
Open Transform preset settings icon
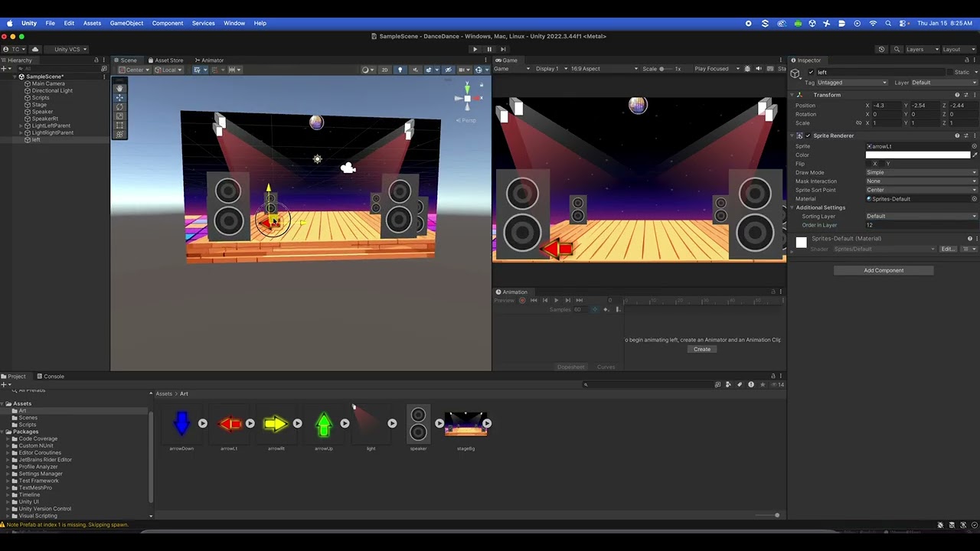[965, 95]
